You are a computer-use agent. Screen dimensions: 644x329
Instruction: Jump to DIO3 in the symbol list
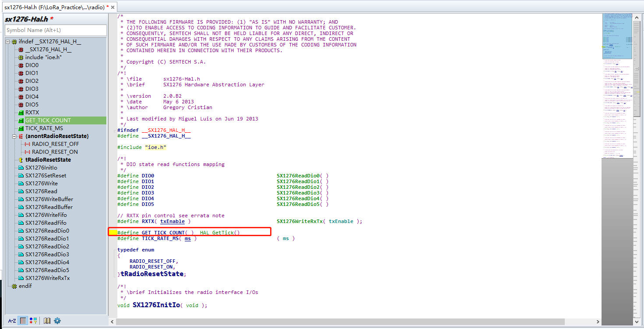click(32, 89)
